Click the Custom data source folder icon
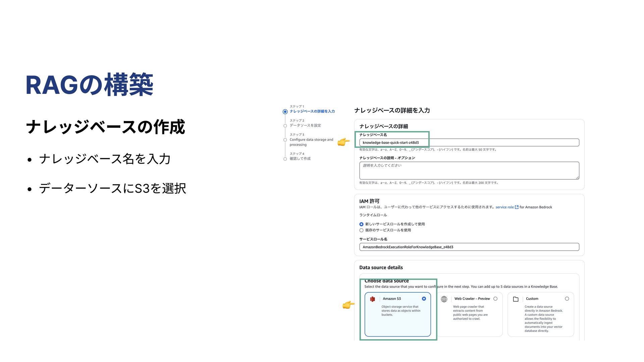 [x=516, y=299]
